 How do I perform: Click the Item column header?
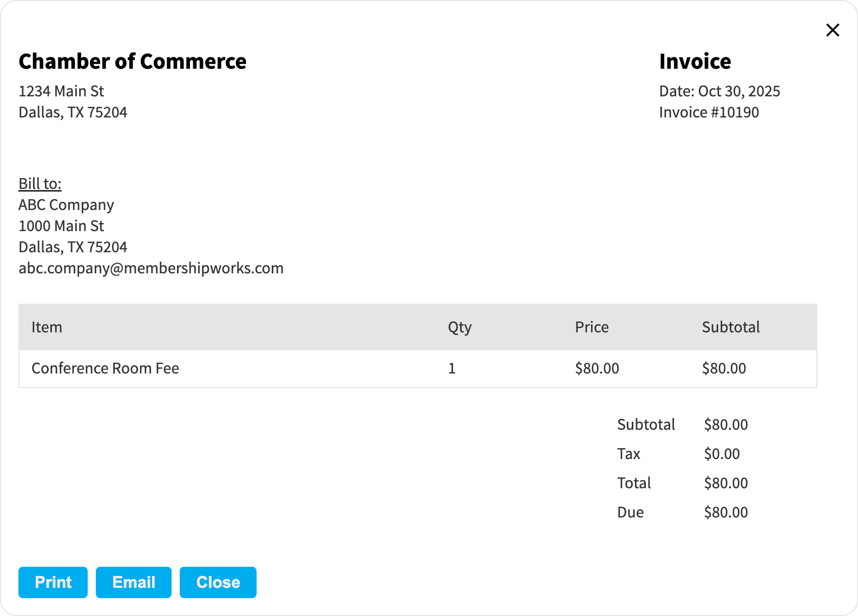coord(47,327)
